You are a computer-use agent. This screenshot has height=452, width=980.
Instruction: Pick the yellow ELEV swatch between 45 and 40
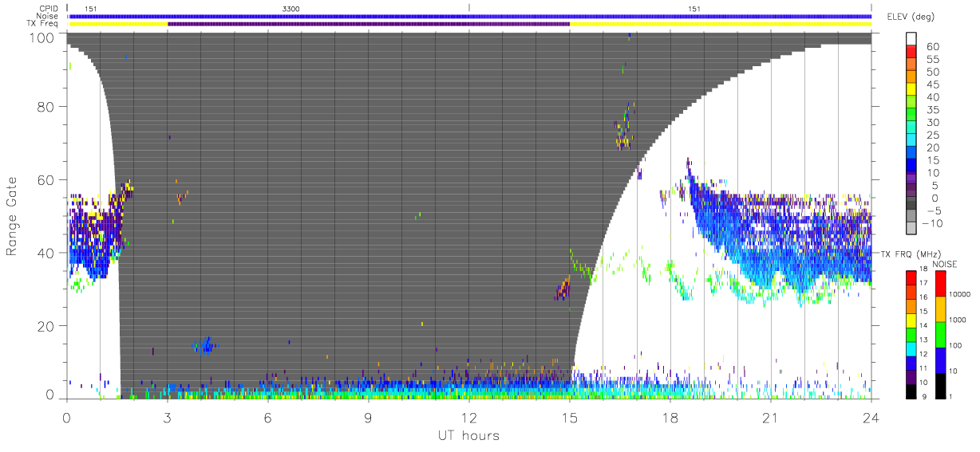click(x=912, y=90)
